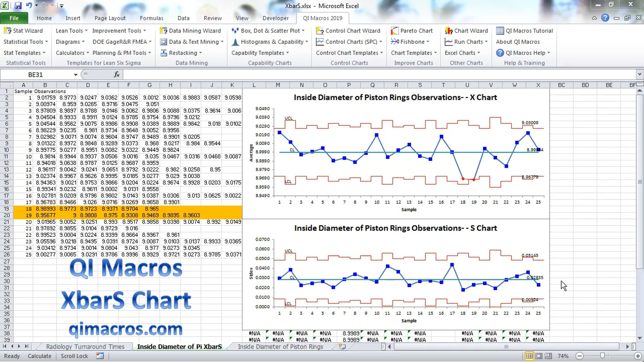Switch to the Developer ribbon tab
The width and height of the screenshot is (644, 362).
(x=276, y=18)
